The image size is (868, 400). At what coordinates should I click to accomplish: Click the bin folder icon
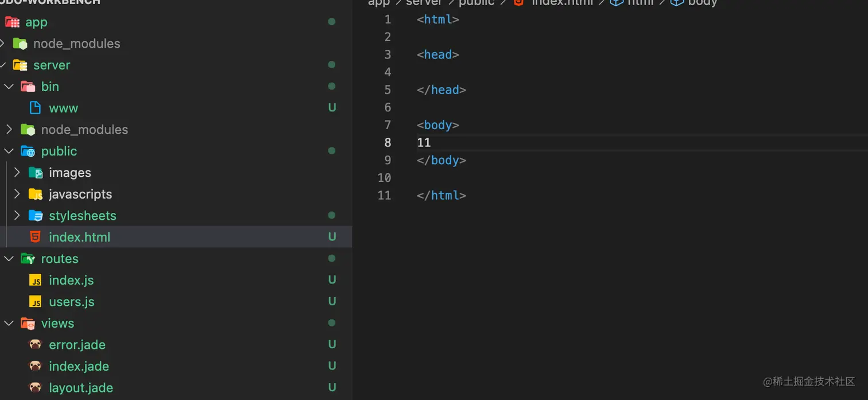point(28,87)
